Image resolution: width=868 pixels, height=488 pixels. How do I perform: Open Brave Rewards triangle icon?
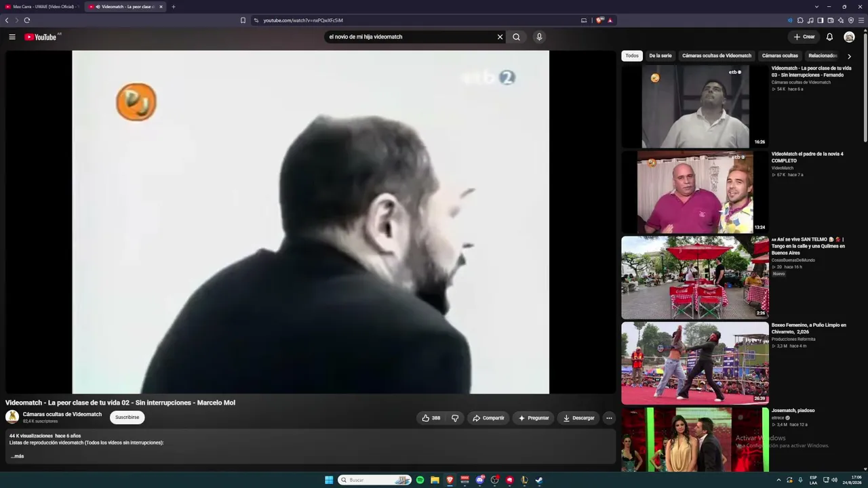tap(610, 20)
